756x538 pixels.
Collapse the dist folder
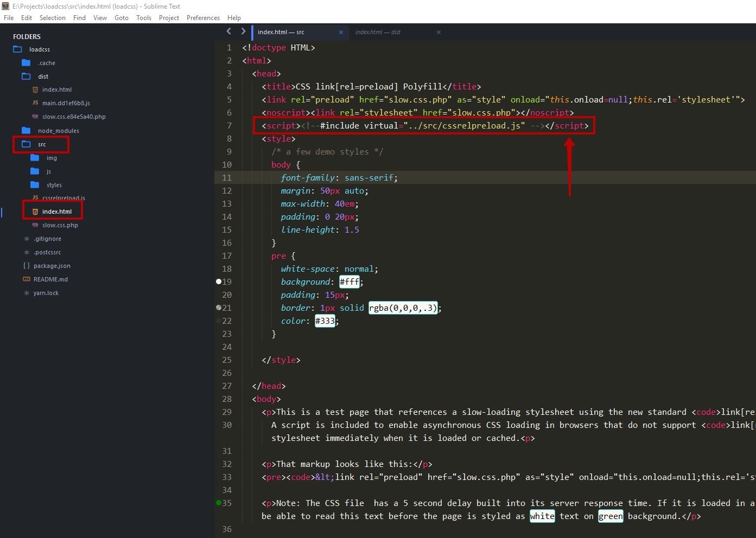pos(26,76)
